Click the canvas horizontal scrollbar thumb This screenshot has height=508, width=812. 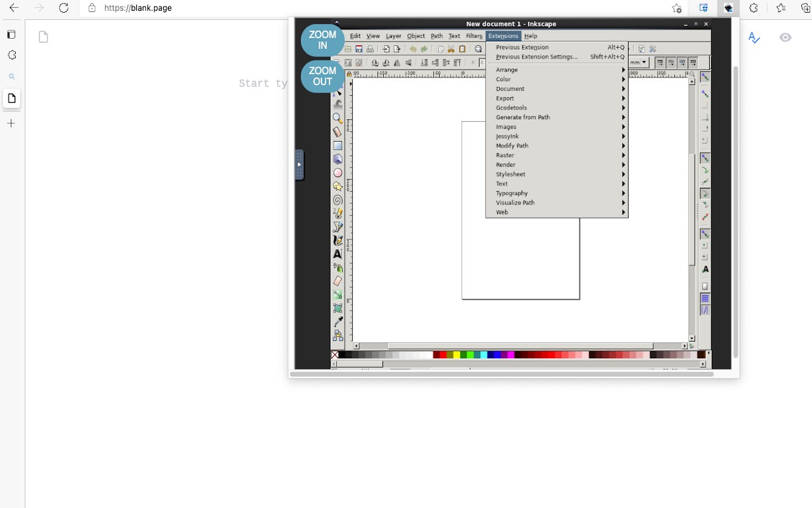pos(520,346)
